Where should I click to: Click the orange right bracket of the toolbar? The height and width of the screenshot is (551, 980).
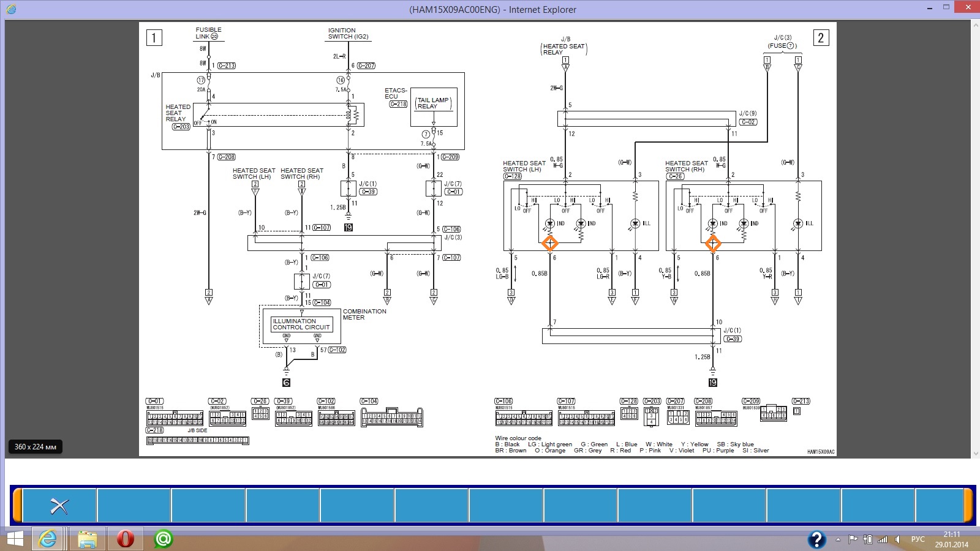pyautogui.click(x=968, y=506)
